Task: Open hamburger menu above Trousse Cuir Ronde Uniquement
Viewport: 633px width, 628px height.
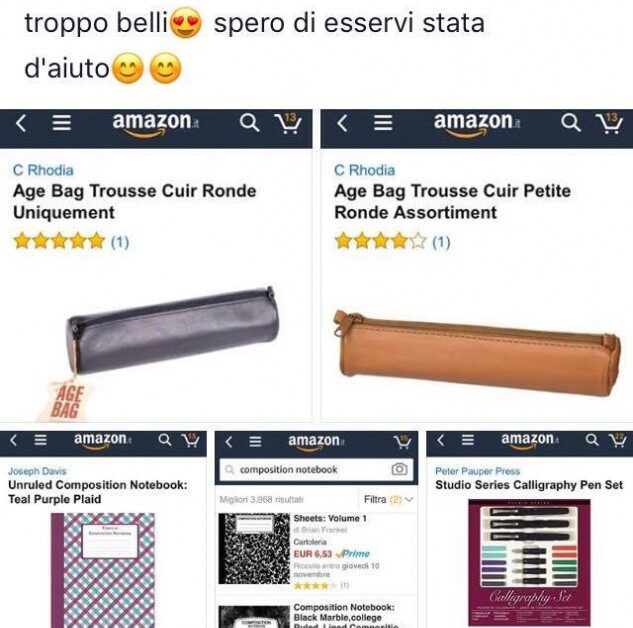Action: click(62, 122)
